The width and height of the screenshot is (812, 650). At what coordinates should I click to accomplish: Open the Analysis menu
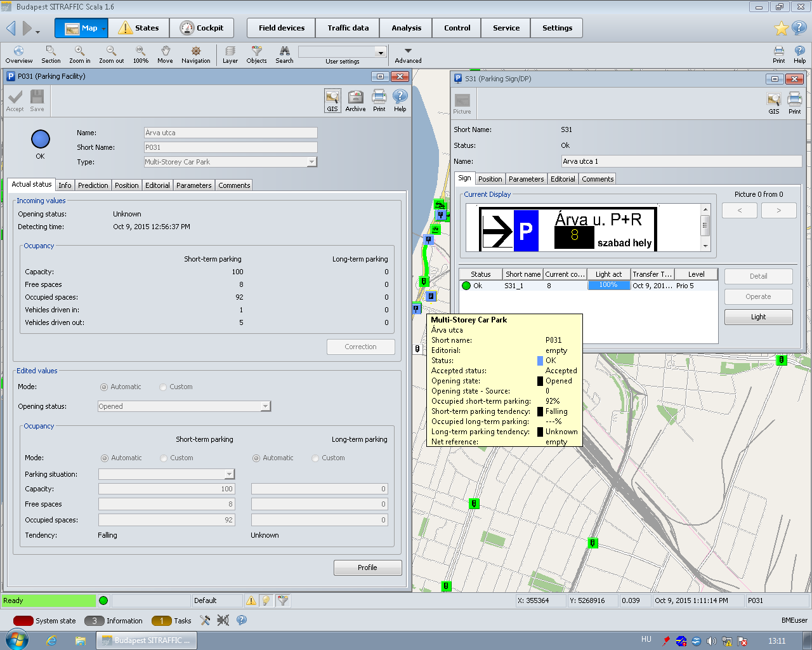[406, 28]
